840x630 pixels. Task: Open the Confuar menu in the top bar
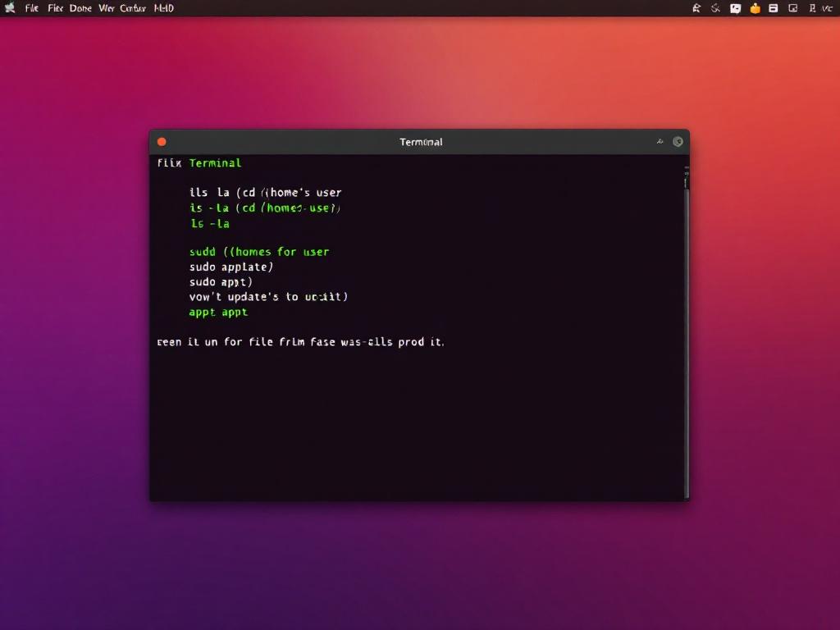[x=133, y=8]
